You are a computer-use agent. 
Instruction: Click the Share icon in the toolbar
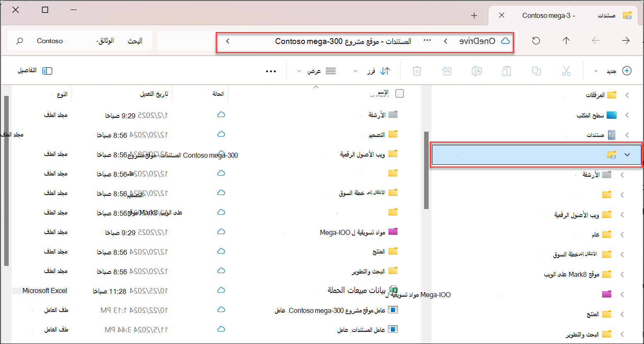point(446,71)
